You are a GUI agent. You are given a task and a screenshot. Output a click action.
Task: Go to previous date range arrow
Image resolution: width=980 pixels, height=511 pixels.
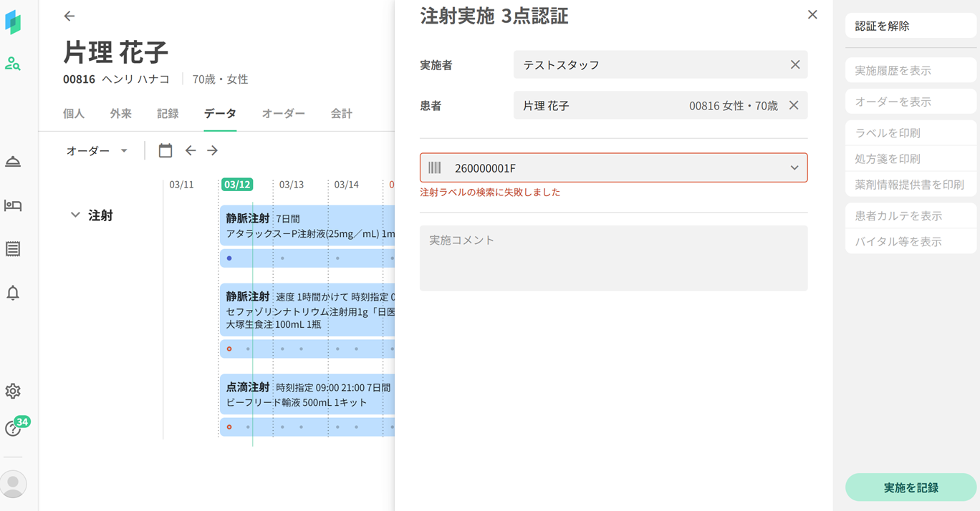click(191, 150)
